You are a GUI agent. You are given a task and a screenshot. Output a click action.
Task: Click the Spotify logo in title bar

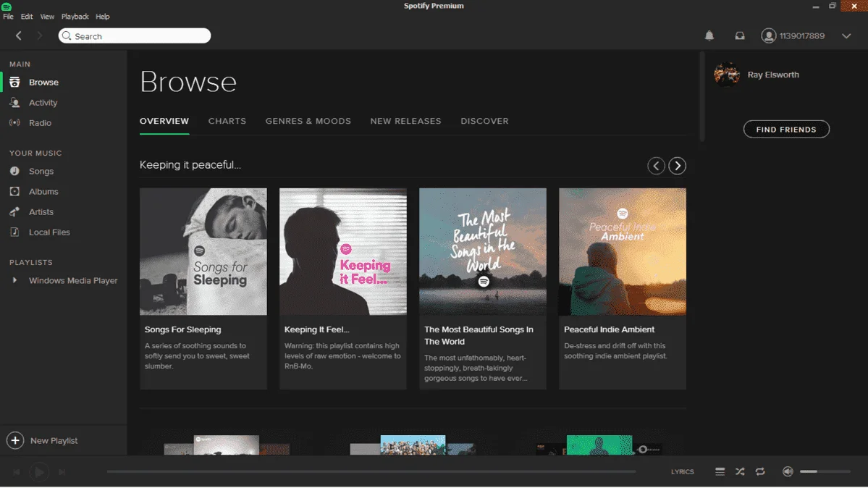(7, 7)
